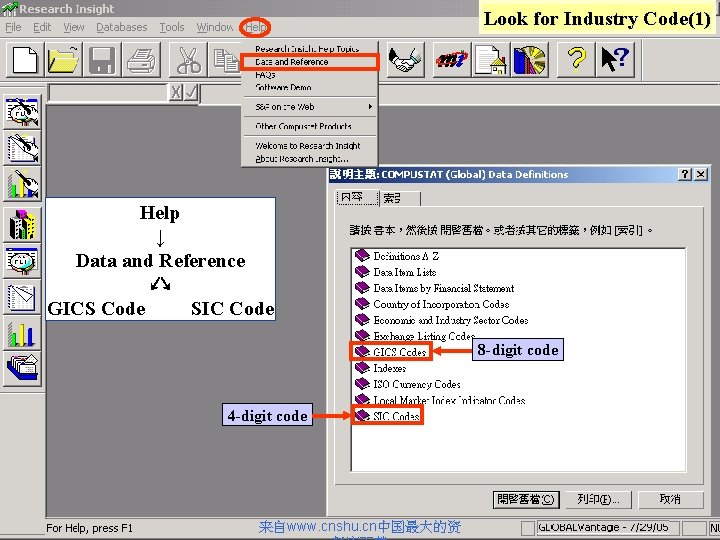Click the document with house icon
Image resolution: width=720 pixels, height=540 pixels.
491,60
